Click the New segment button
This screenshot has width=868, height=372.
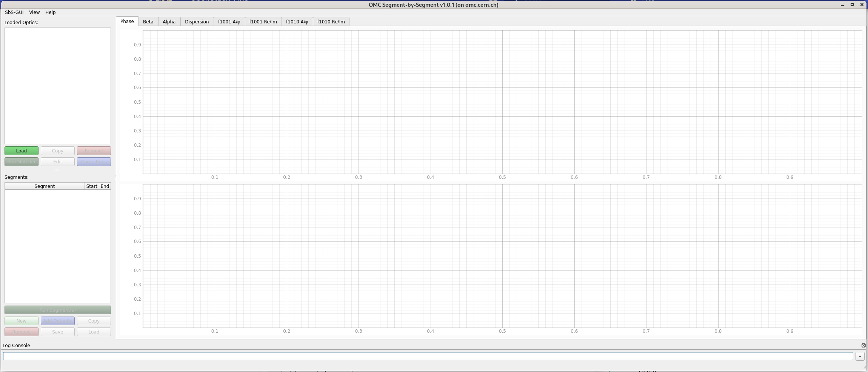(x=22, y=321)
